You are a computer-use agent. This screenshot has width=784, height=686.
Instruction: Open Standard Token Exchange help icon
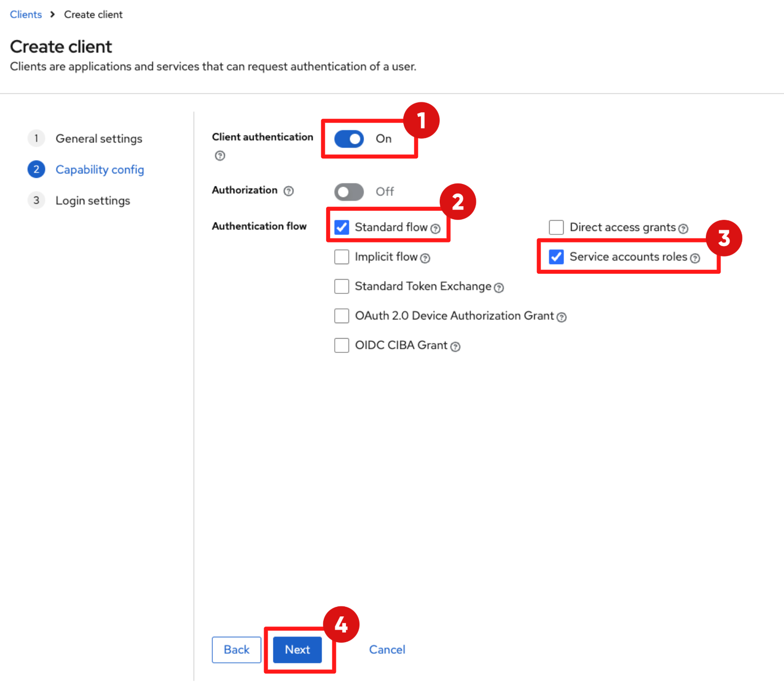pos(499,288)
